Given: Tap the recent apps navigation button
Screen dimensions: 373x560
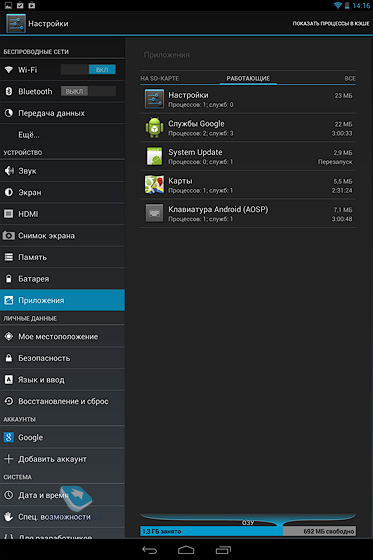Looking at the screenshot, I should [x=223, y=550].
